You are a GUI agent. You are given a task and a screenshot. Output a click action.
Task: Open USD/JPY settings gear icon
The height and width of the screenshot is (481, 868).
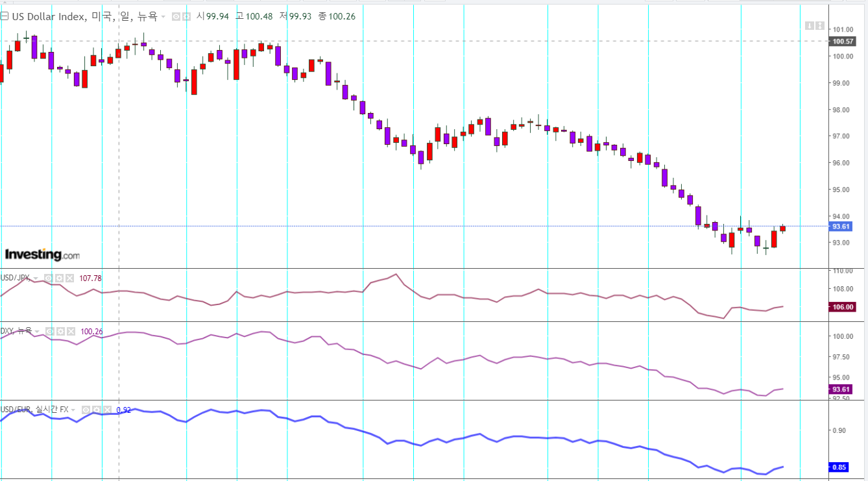coord(59,278)
